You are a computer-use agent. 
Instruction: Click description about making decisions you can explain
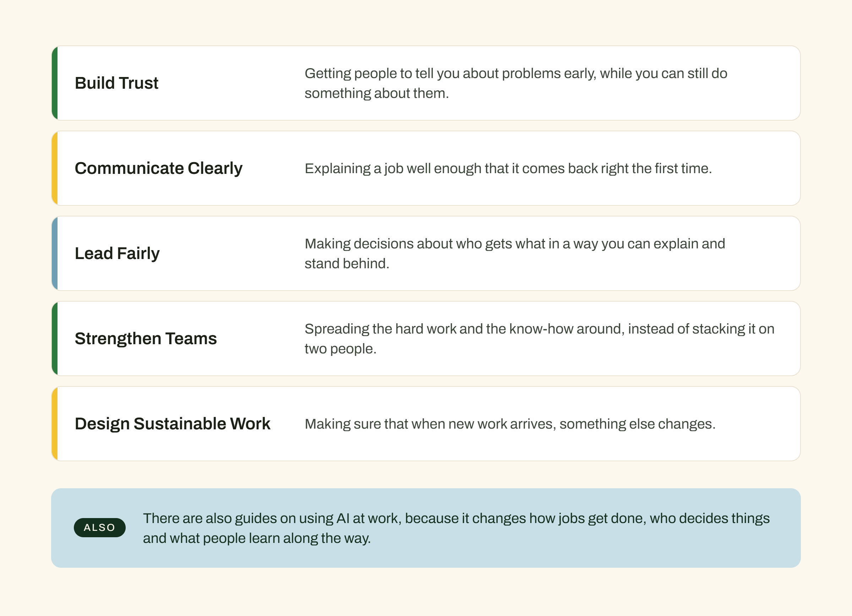tap(515, 254)
